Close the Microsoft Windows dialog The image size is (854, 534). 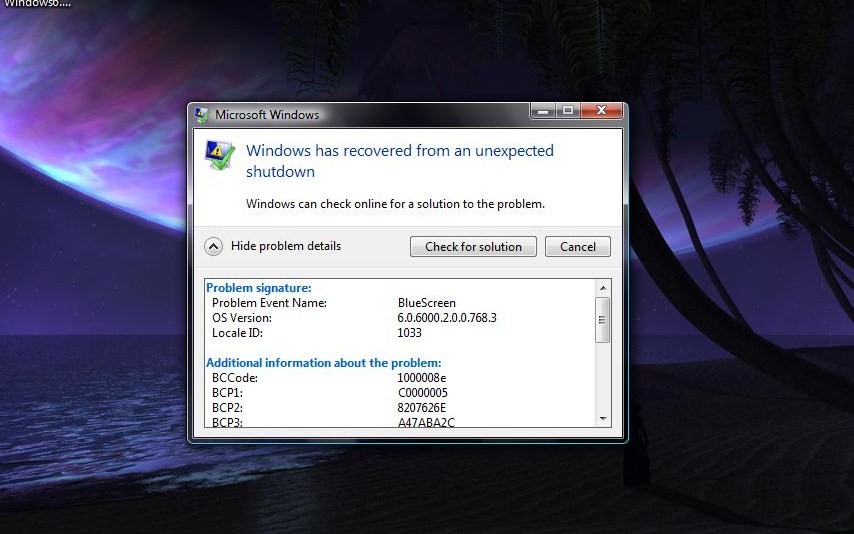click(601, 111)
